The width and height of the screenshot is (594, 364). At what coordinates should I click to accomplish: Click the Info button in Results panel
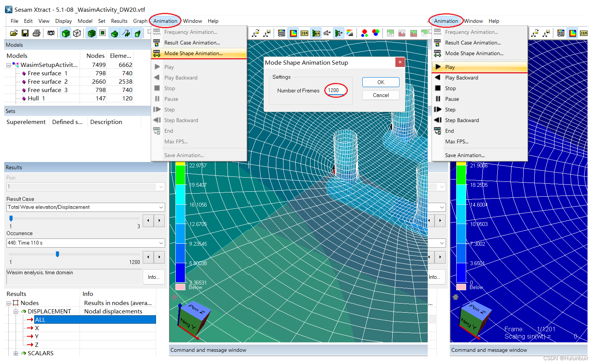coord(154,277)
